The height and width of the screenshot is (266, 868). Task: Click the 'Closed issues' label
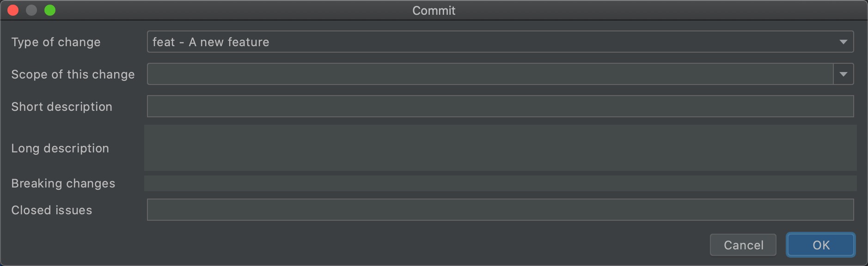click(x=52, y=210)
